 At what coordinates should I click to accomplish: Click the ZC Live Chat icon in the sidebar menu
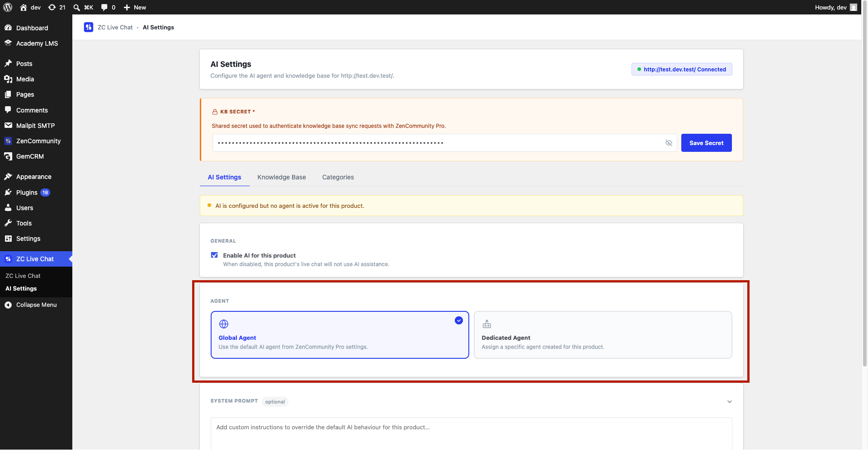pyautogui.click(x=8, y=259)
